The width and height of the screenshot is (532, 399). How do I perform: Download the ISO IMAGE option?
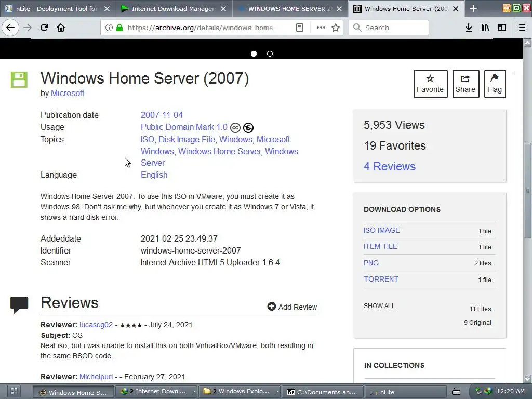tap(382, 230)
